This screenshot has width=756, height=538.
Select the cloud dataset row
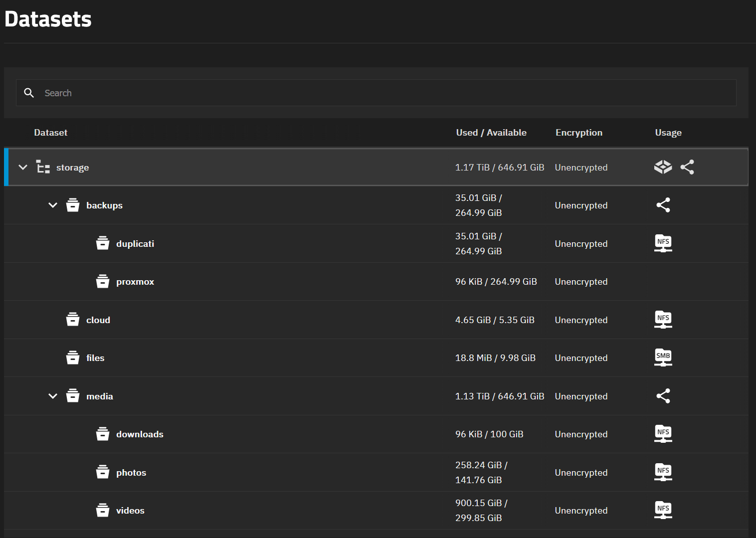[x=98, y=320]
